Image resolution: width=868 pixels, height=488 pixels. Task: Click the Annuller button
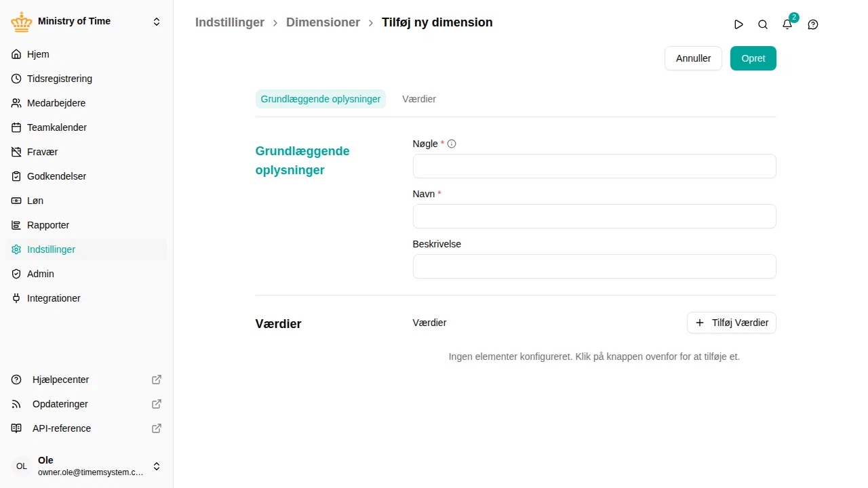693,58
